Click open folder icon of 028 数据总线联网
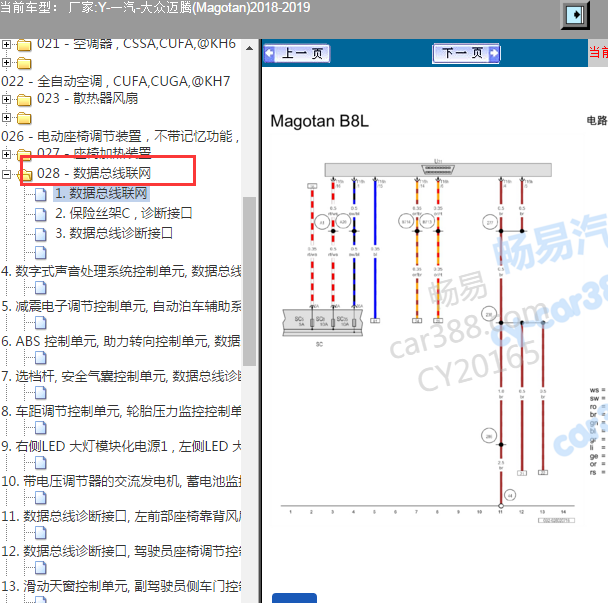Screen dimensions: 608x603 [x=26, y=175]
